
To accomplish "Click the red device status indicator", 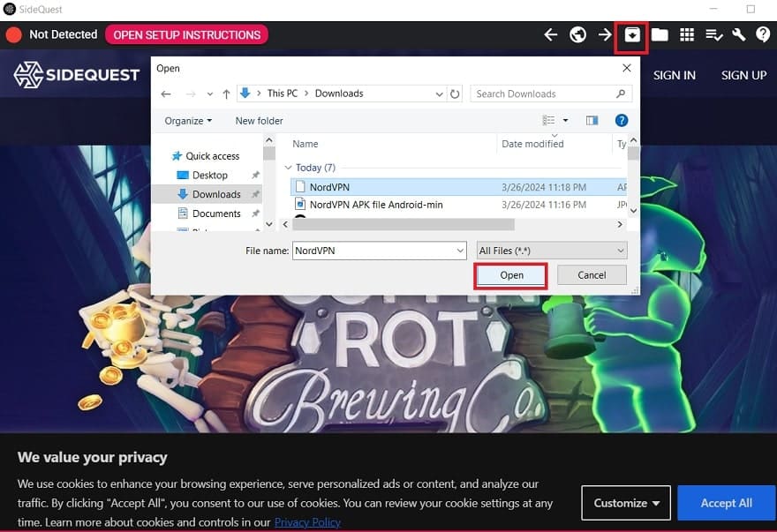I will coord(14,34).
